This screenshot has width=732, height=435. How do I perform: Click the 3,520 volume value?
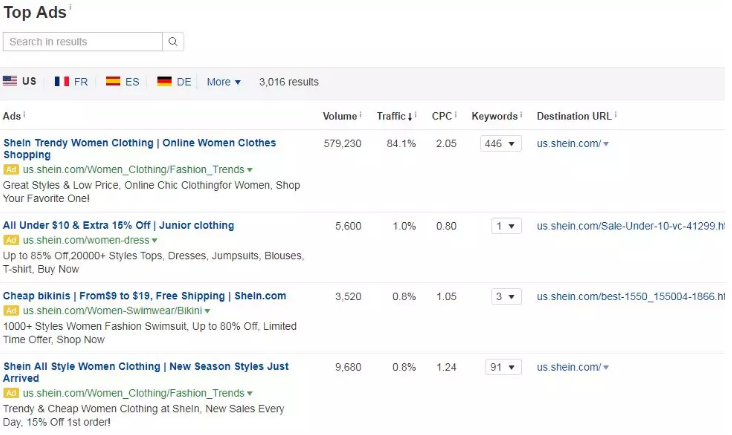pyautogui.click(x=348, y=296)
